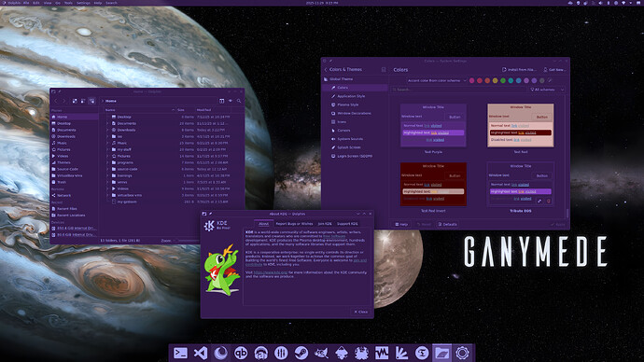The image size is (644, 362).
Task: Launch Inkscape from the dock
Action: [x=342, y=353]
